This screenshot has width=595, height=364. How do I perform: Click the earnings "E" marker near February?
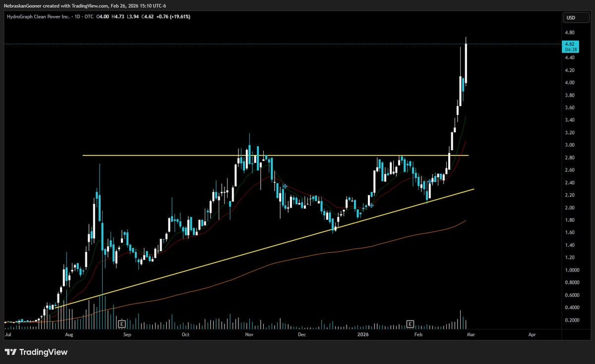410,323
